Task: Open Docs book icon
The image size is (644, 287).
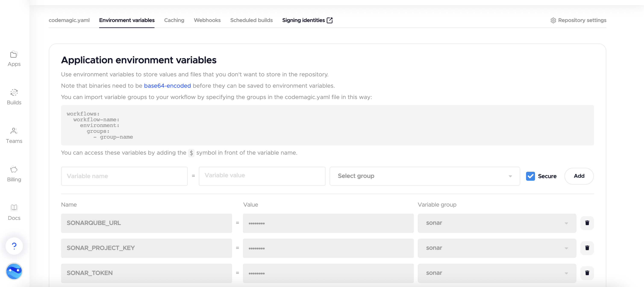Action: point(14,207)
